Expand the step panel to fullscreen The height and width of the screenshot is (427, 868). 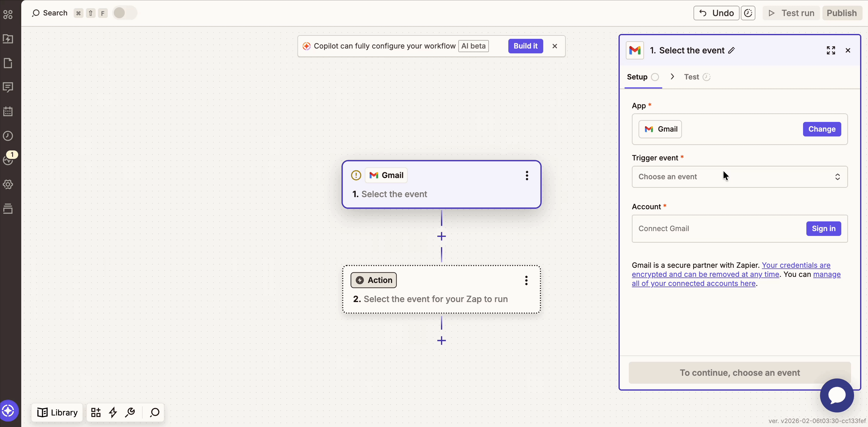click(x=831, y=51)
